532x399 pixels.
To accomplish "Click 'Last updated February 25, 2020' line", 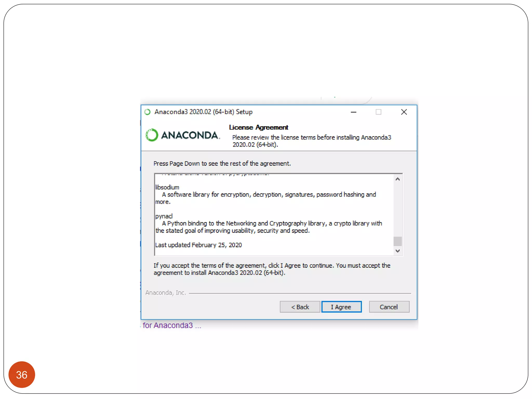I will point(198,245).
